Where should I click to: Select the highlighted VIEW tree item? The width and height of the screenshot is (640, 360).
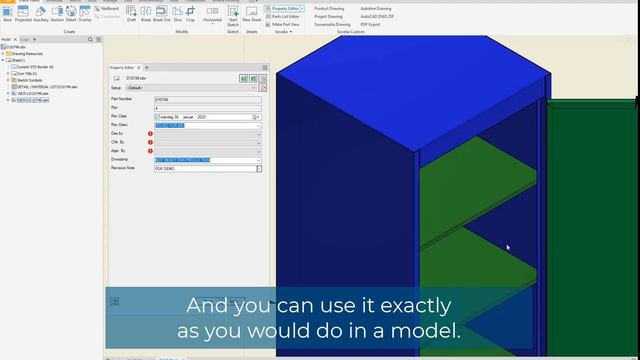[33, 100]
